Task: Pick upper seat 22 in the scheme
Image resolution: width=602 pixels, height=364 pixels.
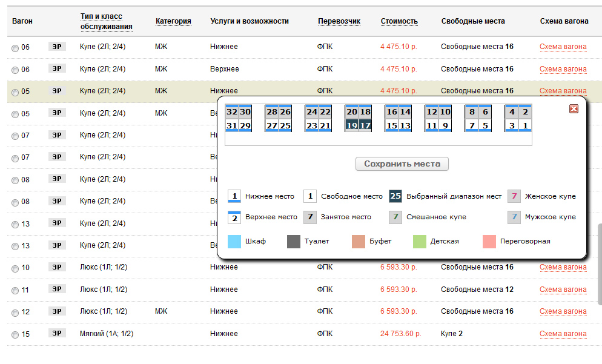Action: pyautogui.click(x=325, y=112)
